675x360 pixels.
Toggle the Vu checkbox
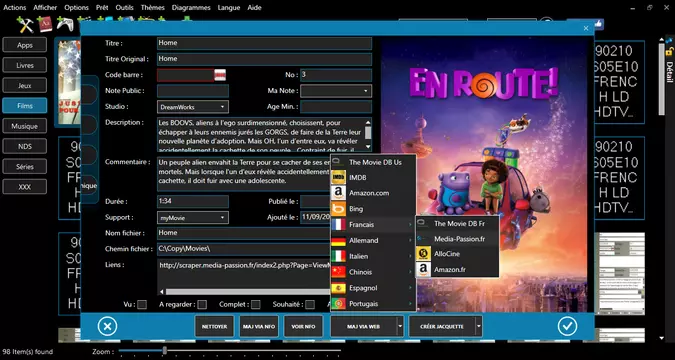pos(142,304)
